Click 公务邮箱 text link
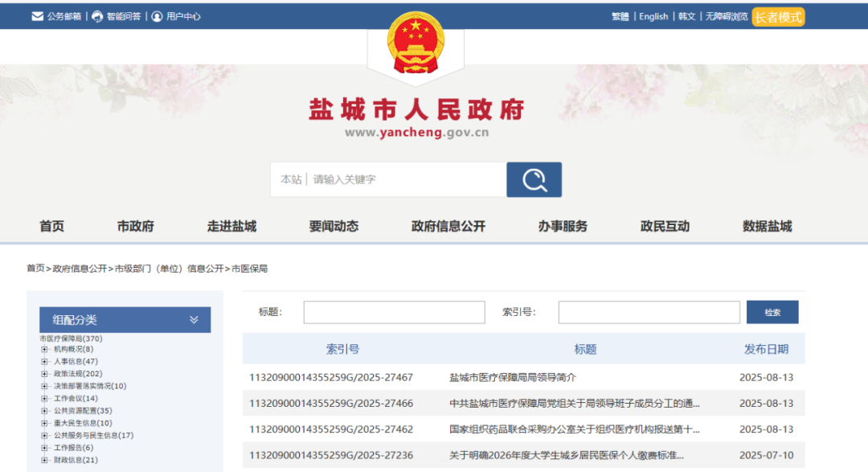The height and width of the screenshot is (472, 868). (x=64, y=17)
